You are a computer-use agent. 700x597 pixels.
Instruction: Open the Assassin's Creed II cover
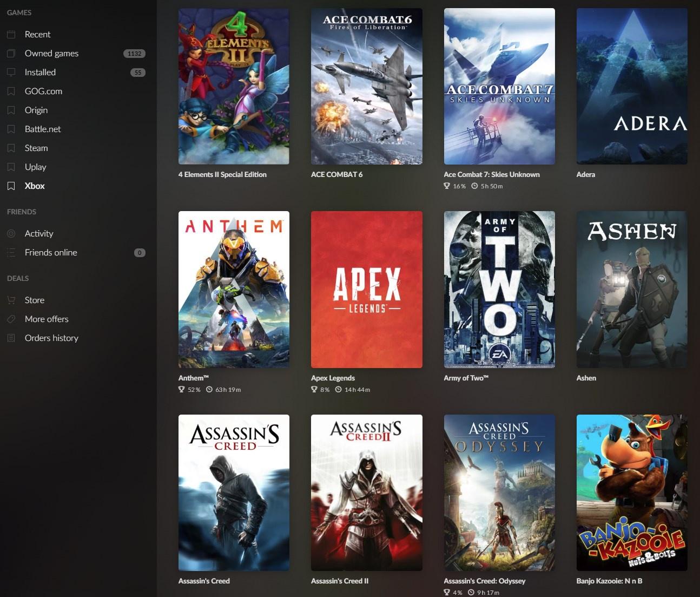[x=367, y=493]
